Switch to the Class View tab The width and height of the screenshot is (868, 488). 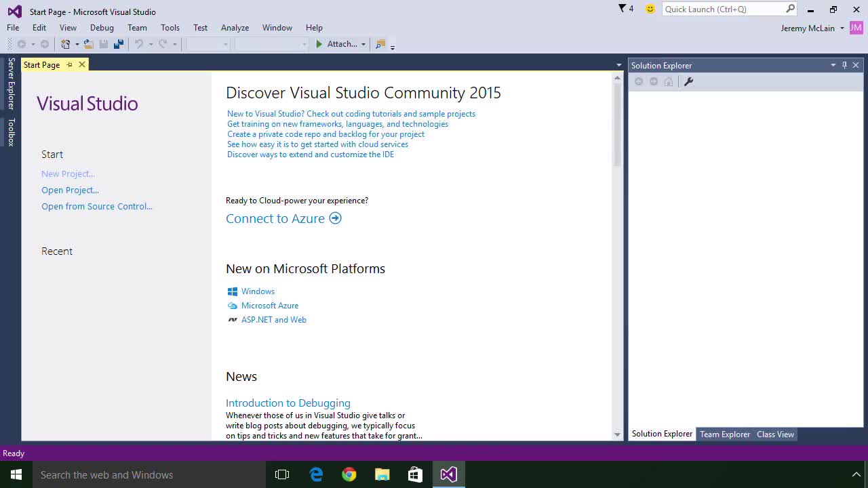pyautogui.click(x=775, y=434)
